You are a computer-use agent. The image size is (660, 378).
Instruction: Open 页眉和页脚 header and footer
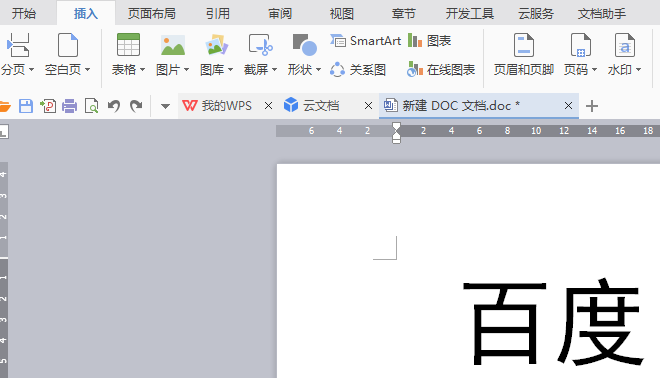[524, 55]
